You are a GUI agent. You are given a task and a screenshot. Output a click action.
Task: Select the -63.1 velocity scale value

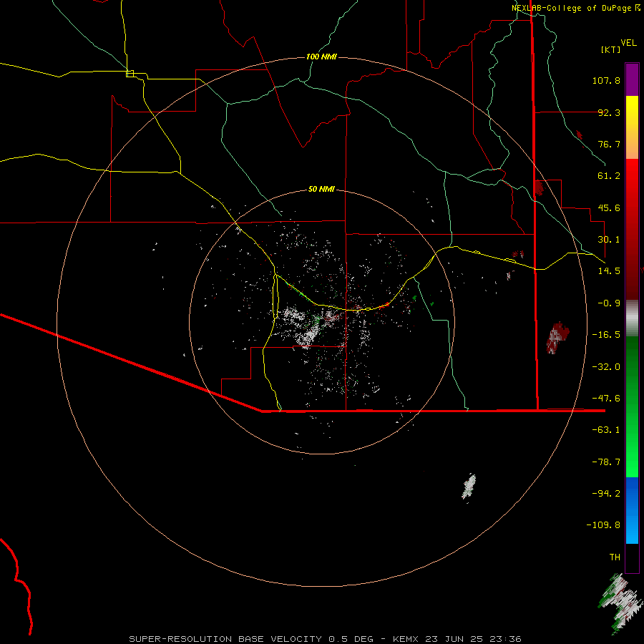pos(606,430)
